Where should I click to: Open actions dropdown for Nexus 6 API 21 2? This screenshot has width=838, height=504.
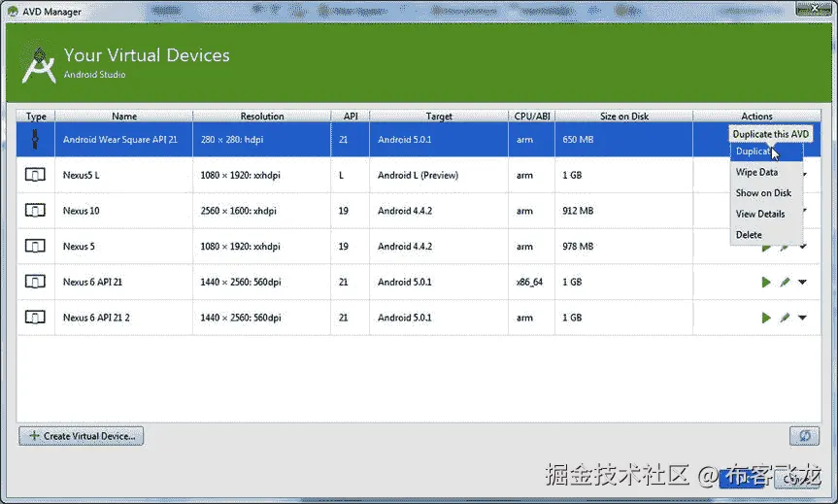click(x=802, y=318)
